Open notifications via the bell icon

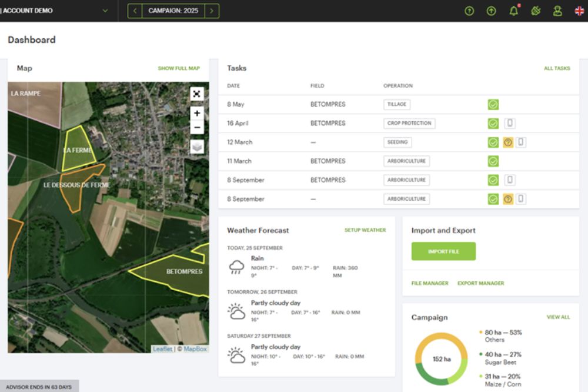514,11
